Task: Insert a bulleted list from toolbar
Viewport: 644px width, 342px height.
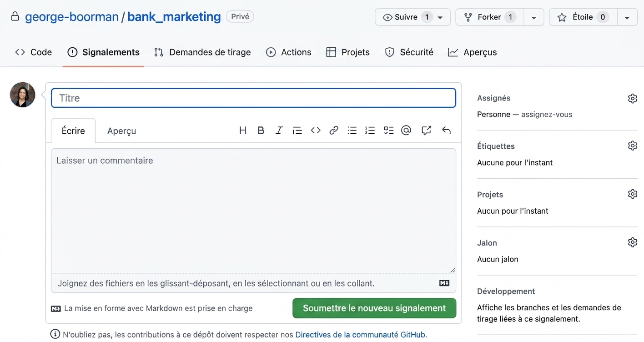Action: (352, 131)
